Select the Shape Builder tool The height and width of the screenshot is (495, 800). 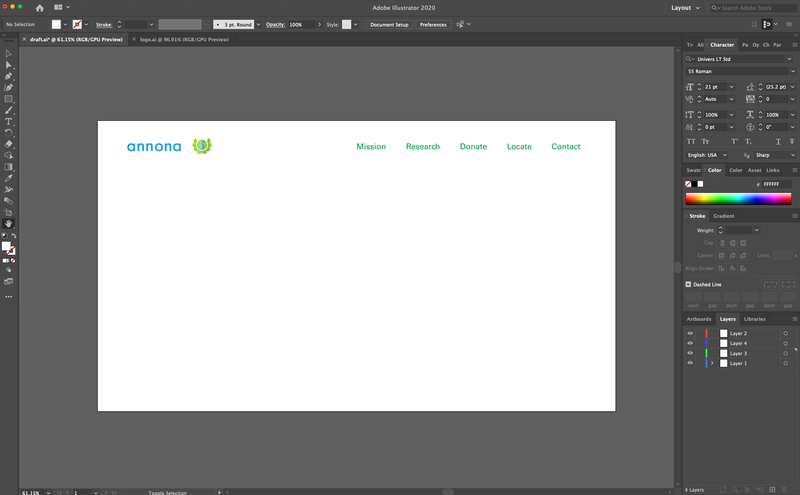(x=8, y=156)
